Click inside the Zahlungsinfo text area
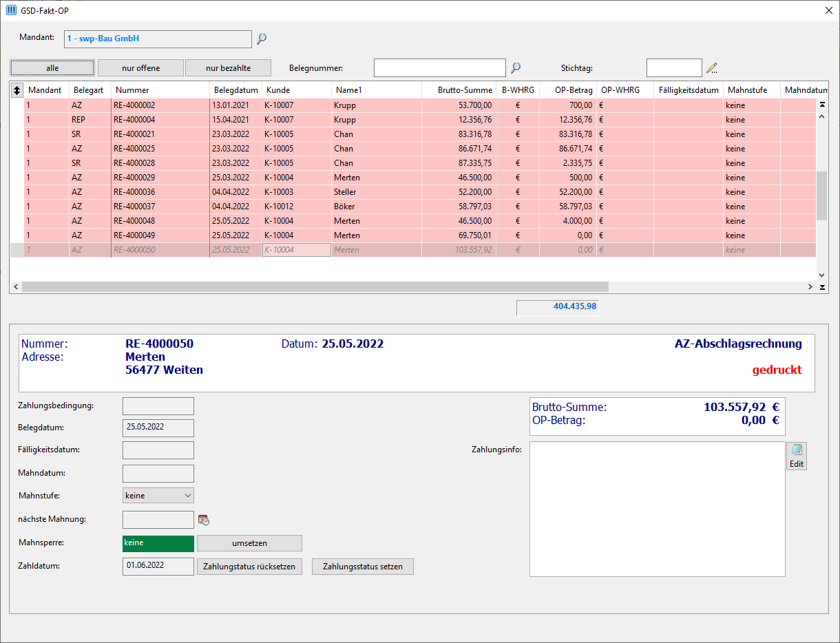Viewport: 840px width, 643px height. tap(658, 509)
